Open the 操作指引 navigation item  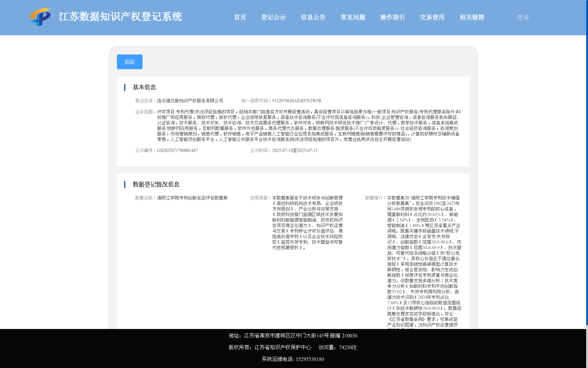[x=392, y=17]
